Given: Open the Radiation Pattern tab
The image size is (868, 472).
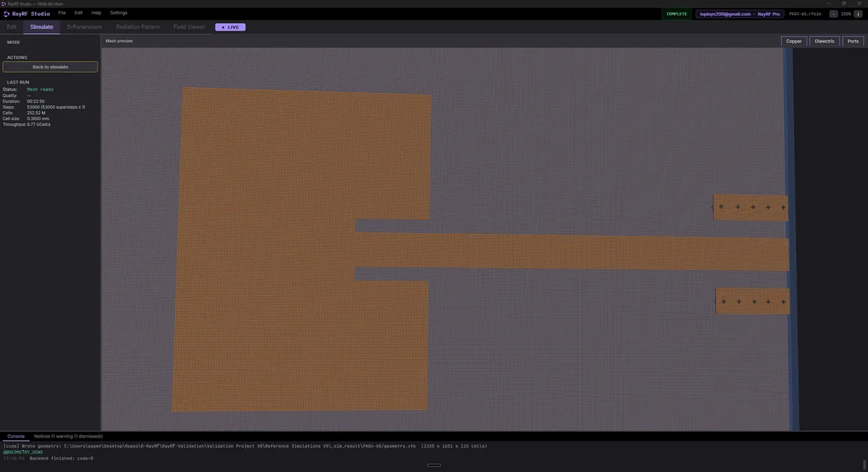Looking at the screenshot, I should click(x=138, y=27).
